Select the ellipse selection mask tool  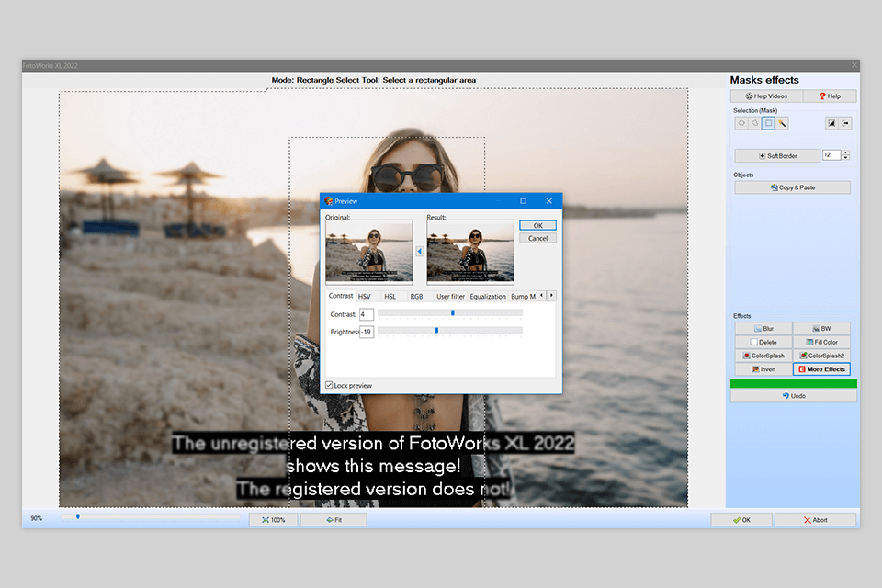[x=741, y=123]
